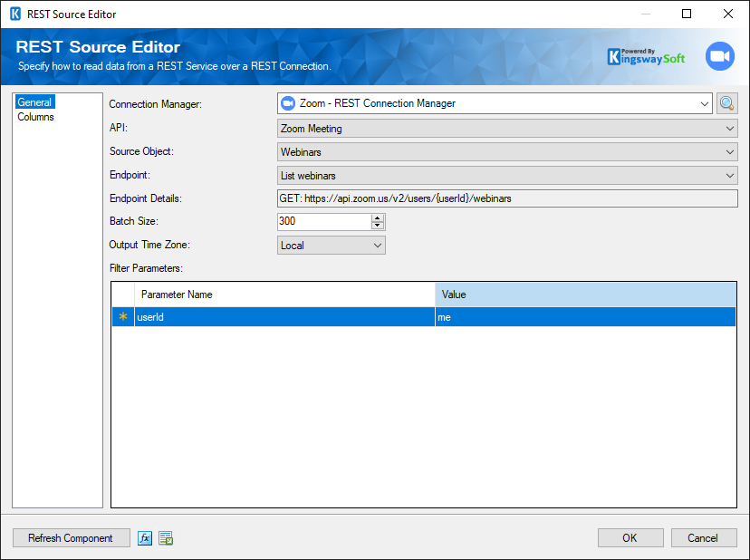750x560 pixels.
Task: Click the Refresh Component button
Action: (x=71, y=538)
